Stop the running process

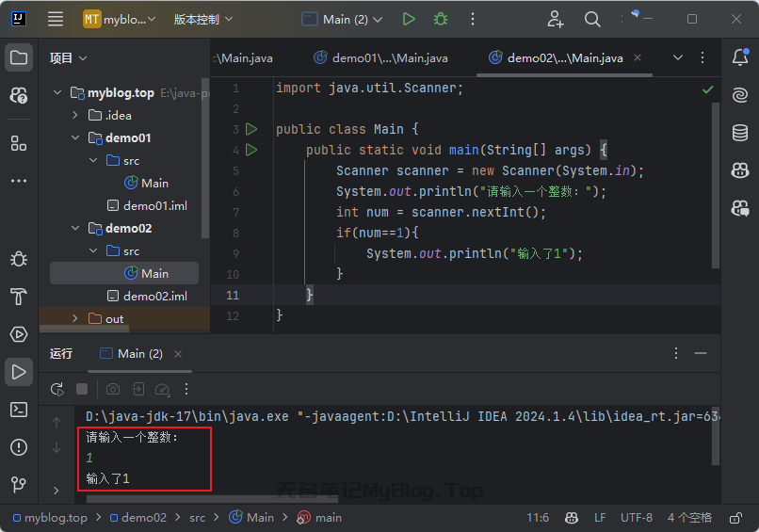pyautogui.click(x=82, y=389)
